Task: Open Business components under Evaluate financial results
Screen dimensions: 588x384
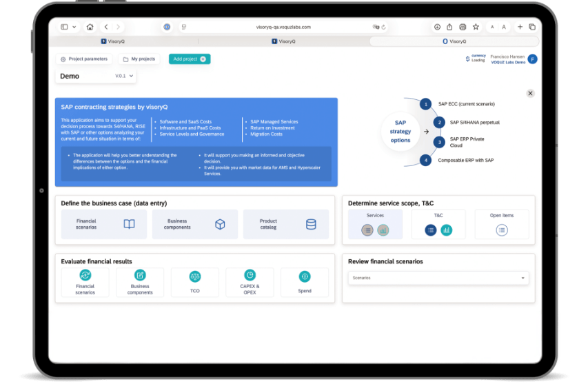Action: pos(140,283)
